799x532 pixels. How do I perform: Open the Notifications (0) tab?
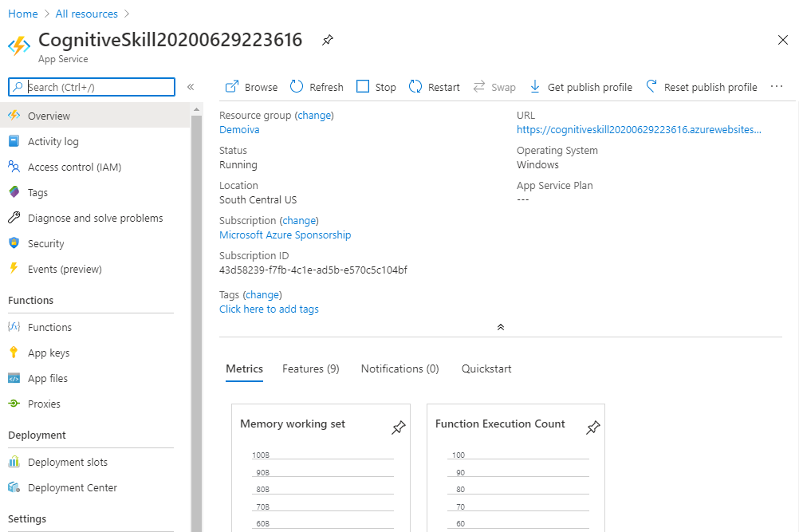[399, 368]
